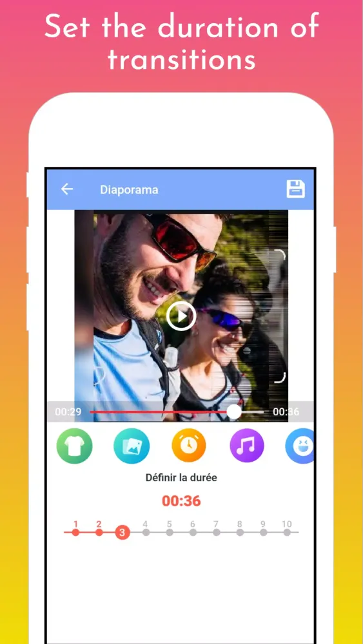This screenshot has height=644, width=363.
Task: Save the slideshow with floppy disk icon
Action: pyautogui.click(x=295, y=189)
